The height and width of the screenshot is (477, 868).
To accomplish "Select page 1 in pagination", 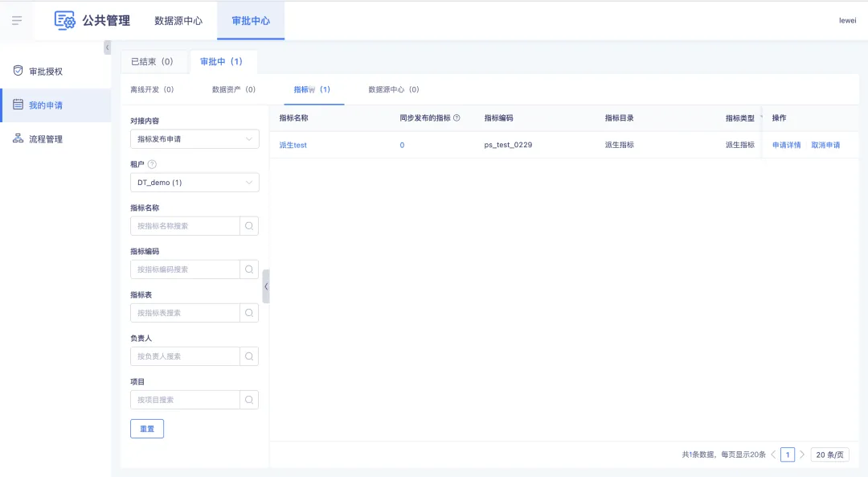I will point(788,454).
